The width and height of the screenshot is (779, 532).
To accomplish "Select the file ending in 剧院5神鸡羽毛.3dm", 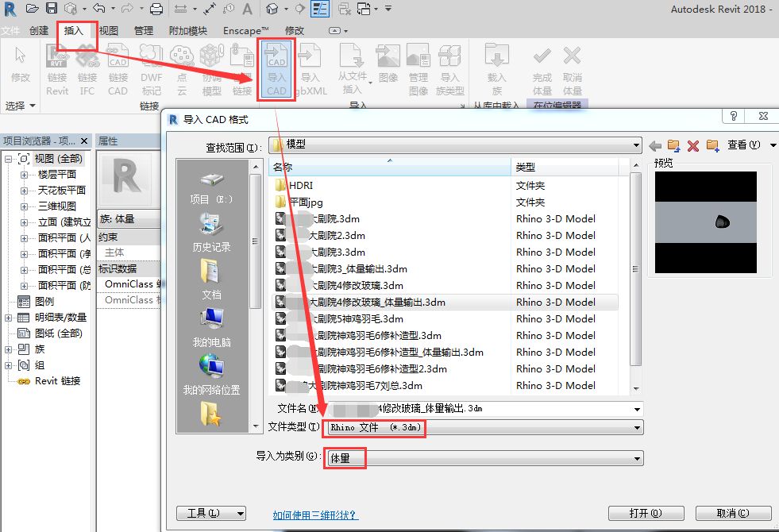I will click(339, 319).
